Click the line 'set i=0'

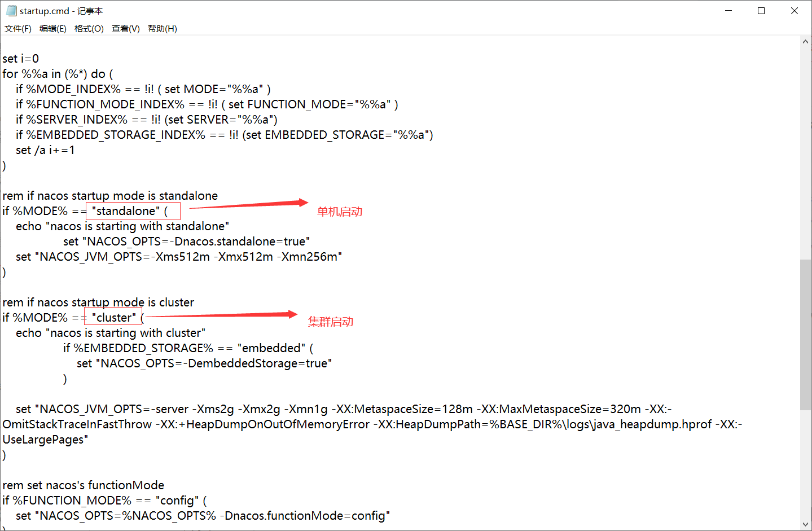pyautogui.click(x=21, y=59)
